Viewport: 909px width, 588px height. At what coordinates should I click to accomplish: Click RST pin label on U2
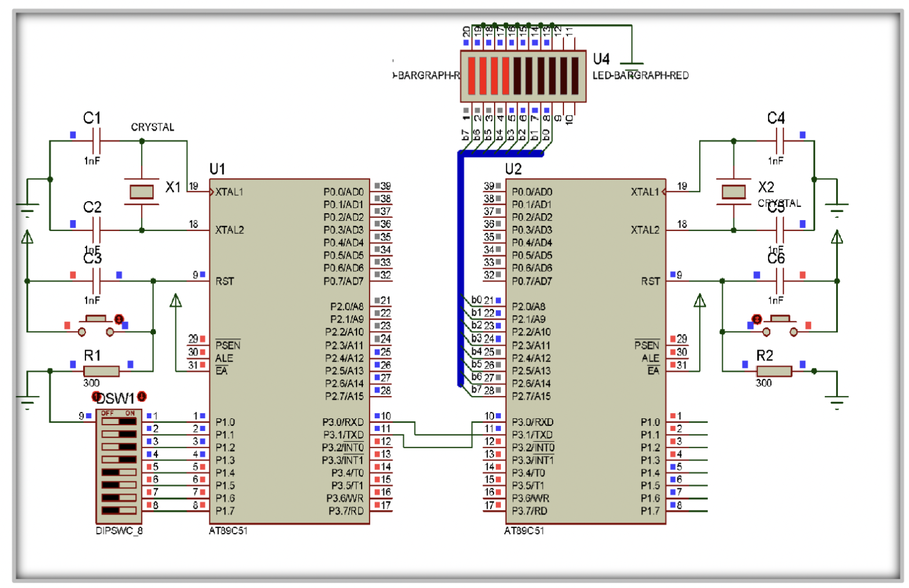(651, 281)
